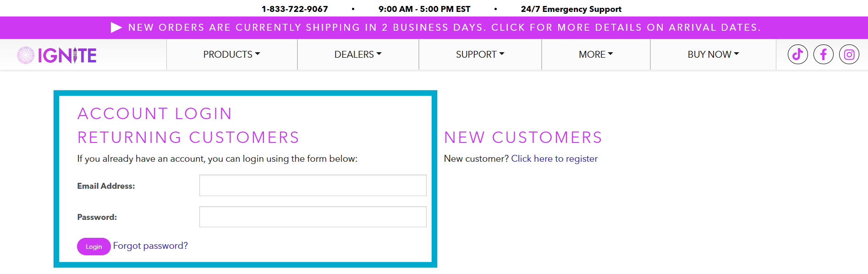Click the "Click here to register" link
This screenshot has height=274, width=868.
554,159
